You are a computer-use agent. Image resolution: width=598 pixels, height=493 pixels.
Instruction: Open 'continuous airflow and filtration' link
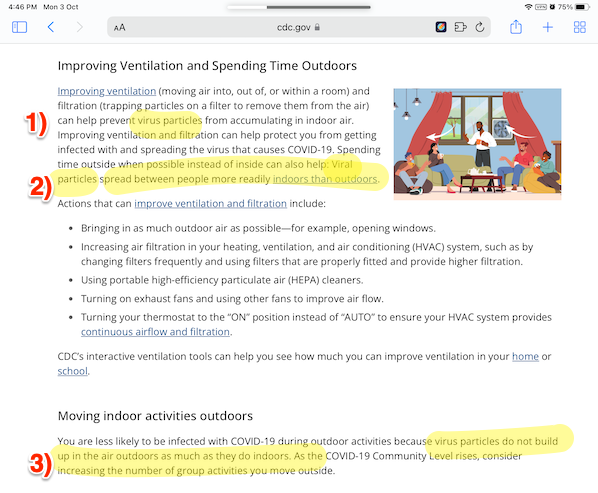[x=155, y=332]
